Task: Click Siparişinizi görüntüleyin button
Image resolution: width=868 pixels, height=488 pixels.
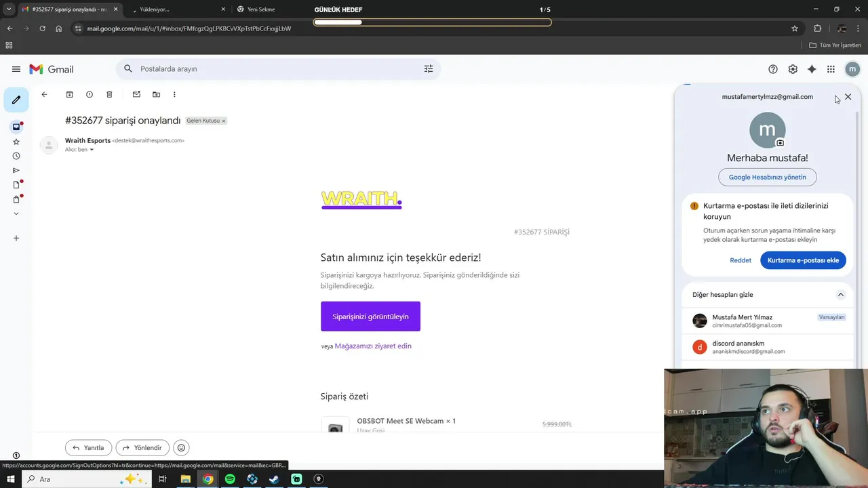Action: click(370, 317)
